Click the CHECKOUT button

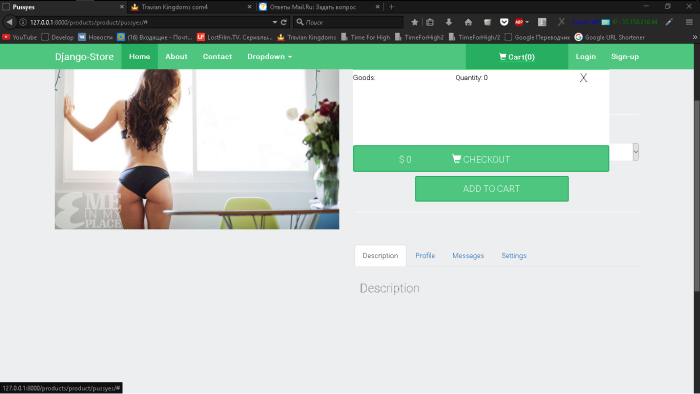pyautogui.click(x=481, y=159)
